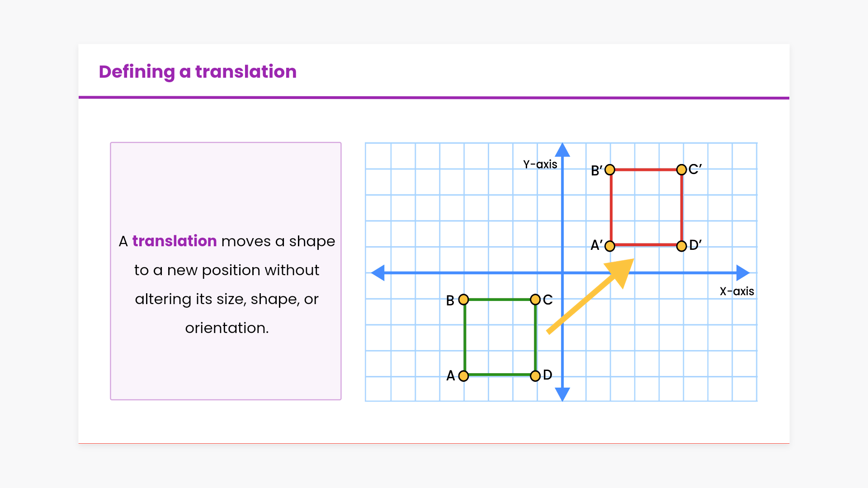The width and height of the screenshot is (868, 488).
Task: Click the yellow point A on green square
Action: click(x=463, y=376)
